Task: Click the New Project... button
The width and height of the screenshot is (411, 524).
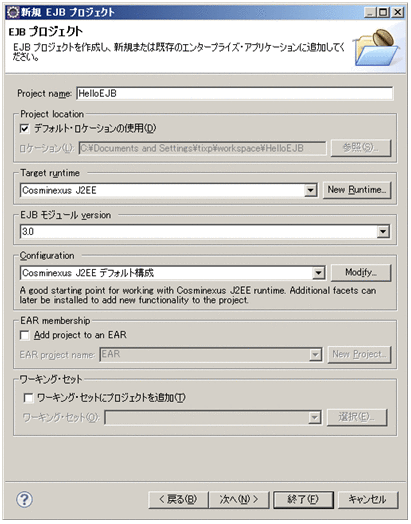Action: [x=359, y=354]
